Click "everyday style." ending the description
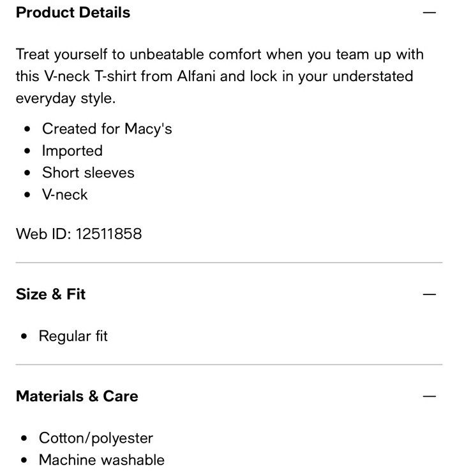This screenshot has width=464, height=476. tap(66, 98)
